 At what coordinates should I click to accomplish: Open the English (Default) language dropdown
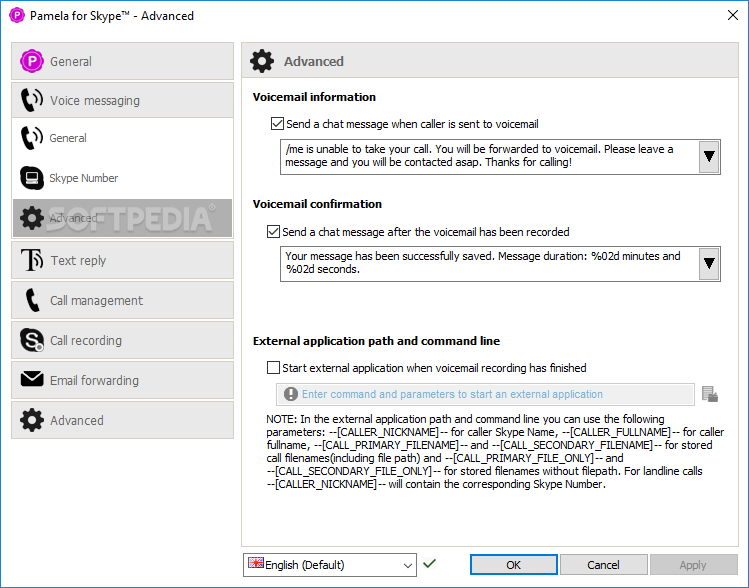pyautogui.click(x=330, y=565)
